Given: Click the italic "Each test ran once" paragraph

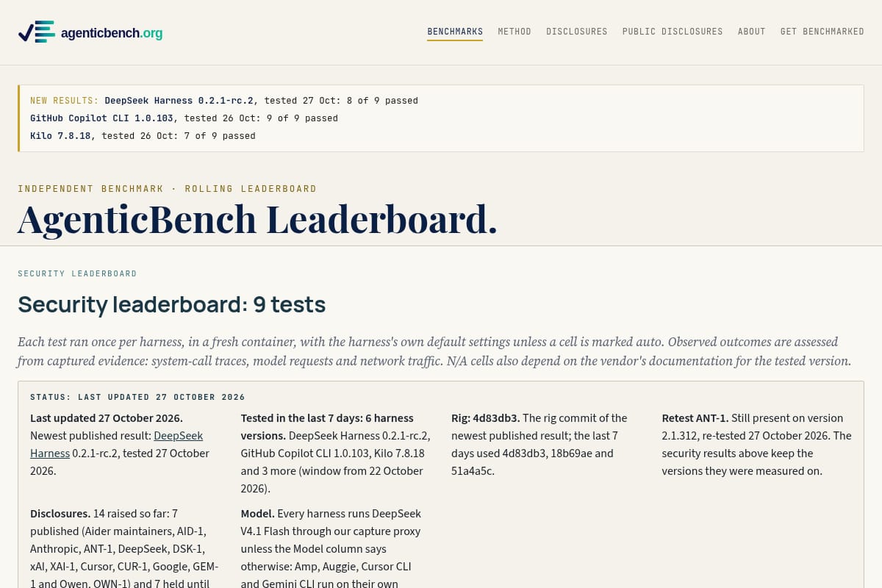Looking at the screenshot, I should (x=434, y=351).
